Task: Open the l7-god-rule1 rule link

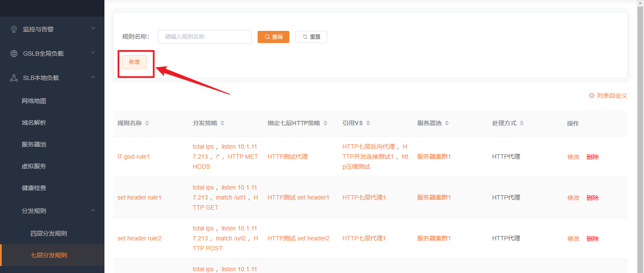Action: click(x=134, y=156)
